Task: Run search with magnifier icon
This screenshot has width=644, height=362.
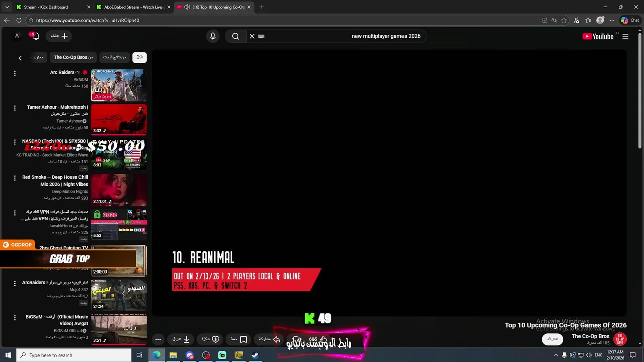Action: [235, 36]
